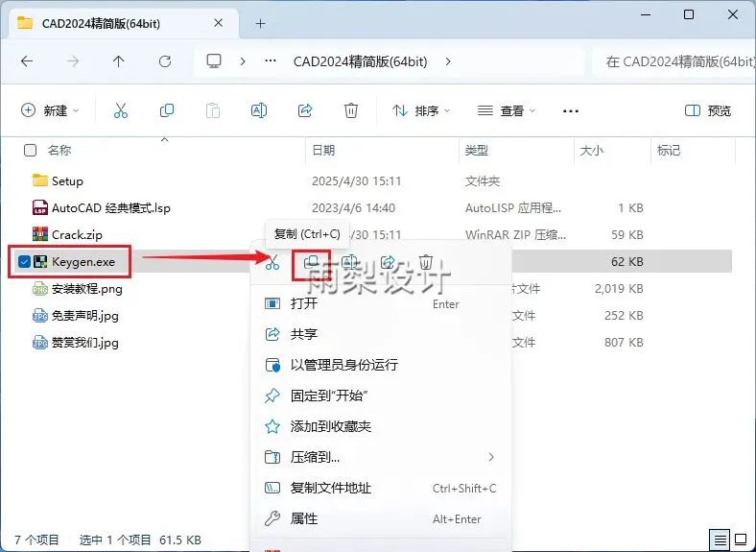Toggle the select-all checkbox beside 名称
The width and height of the screenshot is (756, 552).
(30, 150)
